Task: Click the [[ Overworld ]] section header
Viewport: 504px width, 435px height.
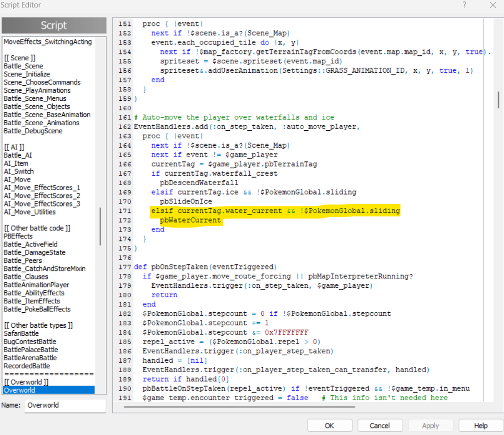Action: coord(26,382)
